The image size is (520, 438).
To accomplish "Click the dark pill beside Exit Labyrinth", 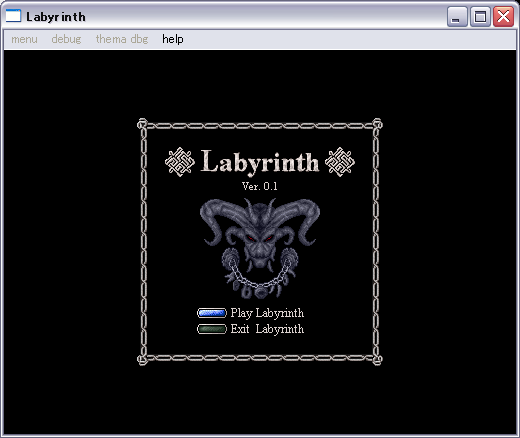I will point(212,329).
